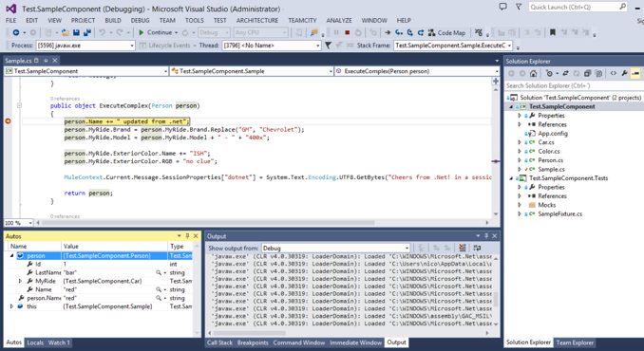The image size is (644, 351).
Task: Open the Process dropdown showing javaw.exe
Action: 85,46
